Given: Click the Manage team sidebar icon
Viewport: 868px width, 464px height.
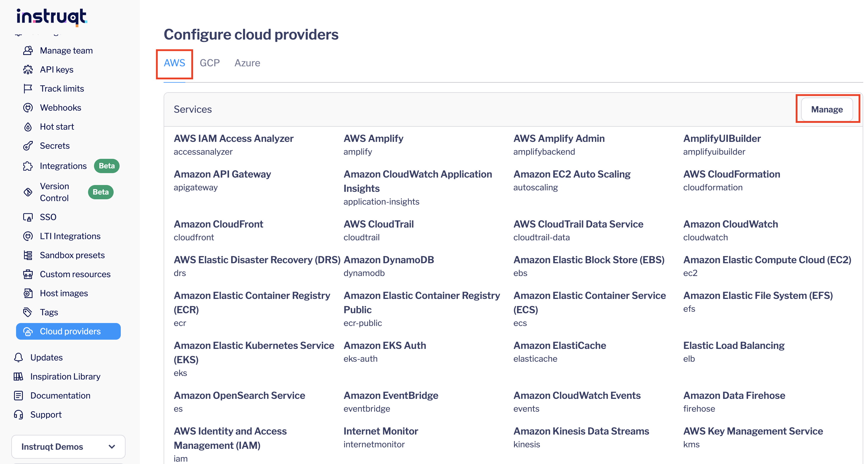Looking at the screenshot, I should pos(28,51).
